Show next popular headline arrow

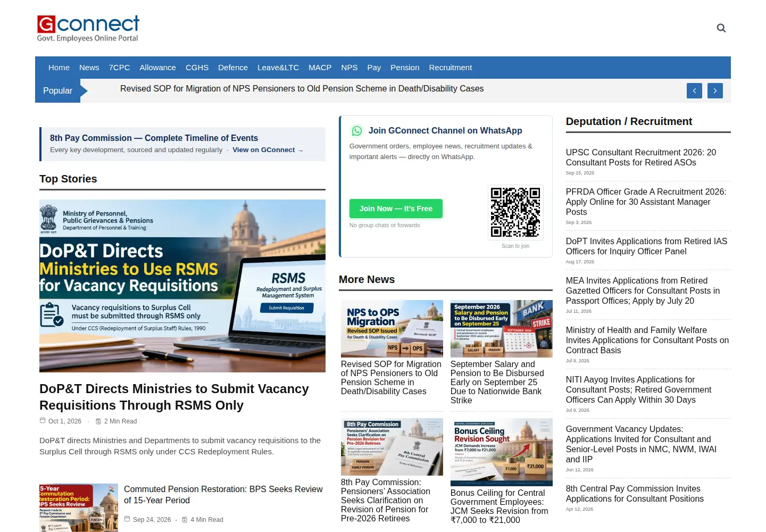coord(715,90)
